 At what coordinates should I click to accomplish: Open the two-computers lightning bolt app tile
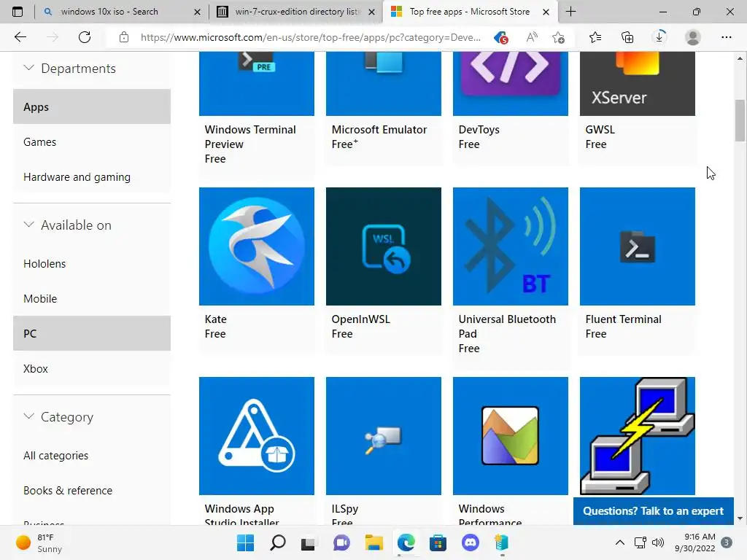[638, 436]
